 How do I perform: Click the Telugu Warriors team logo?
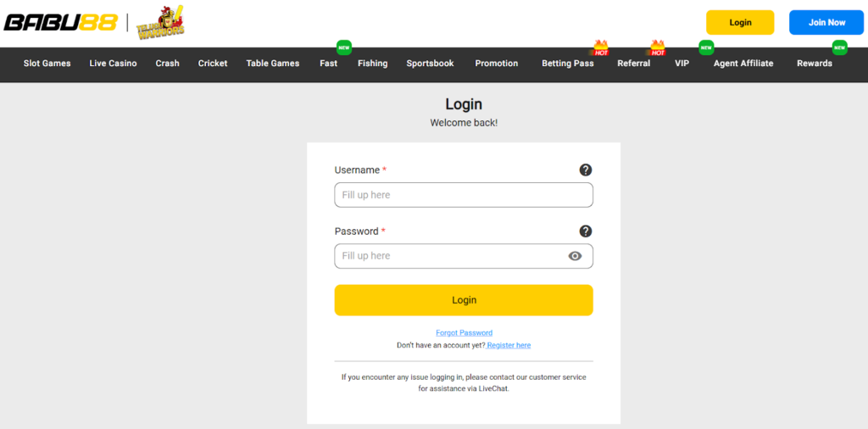(159, 23)
